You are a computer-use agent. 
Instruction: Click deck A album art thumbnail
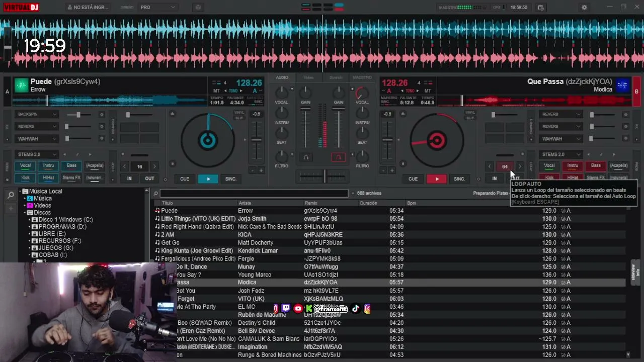[21, 85]
